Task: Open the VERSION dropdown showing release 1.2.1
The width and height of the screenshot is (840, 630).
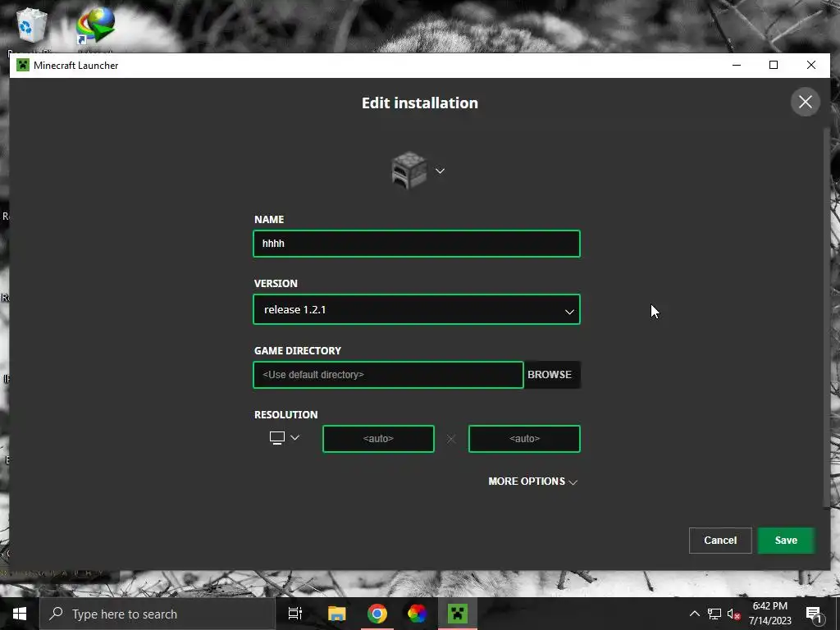Action: pyautogui.click(x=417, y=309)
